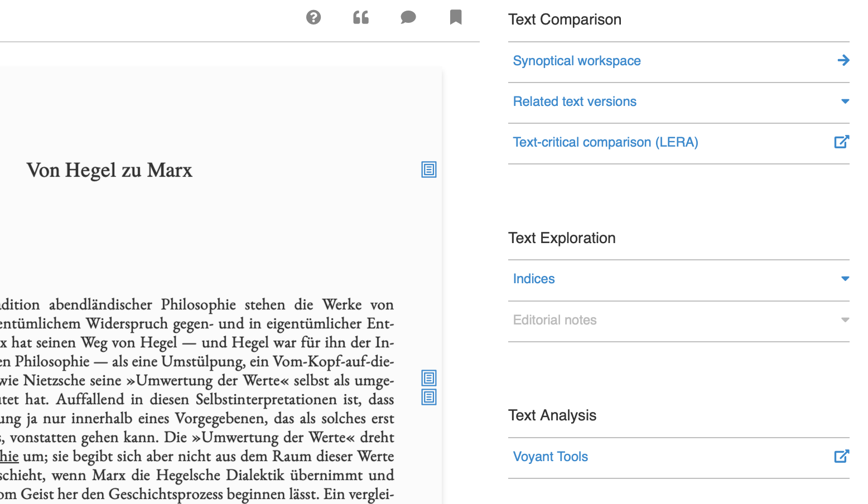Click the heading 'Von Hegel zu Marx'

pos(109,170)
